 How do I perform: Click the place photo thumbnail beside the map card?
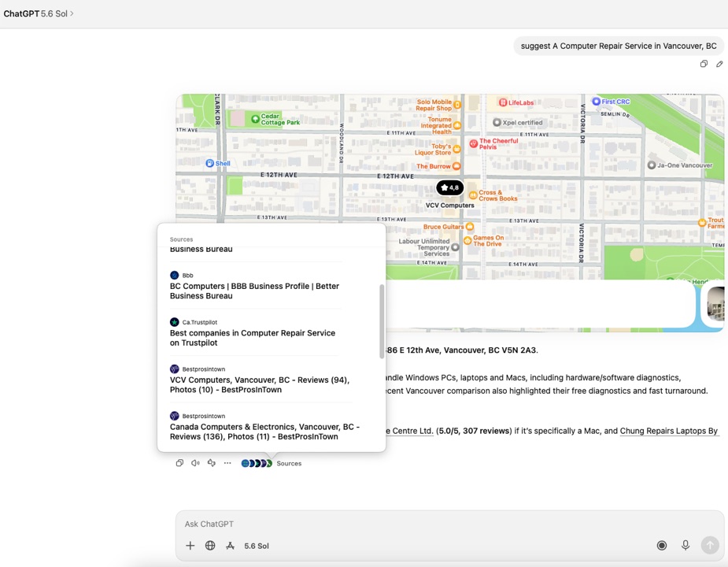[715, 304]
